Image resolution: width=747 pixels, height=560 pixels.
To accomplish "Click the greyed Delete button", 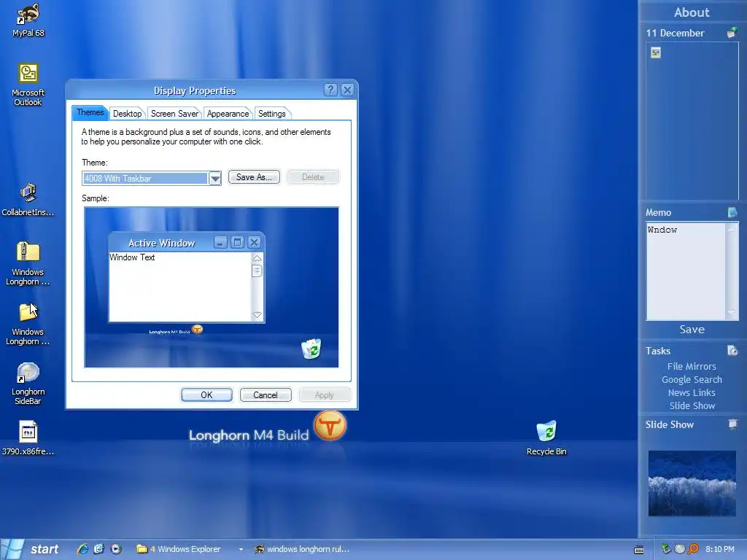I will pos(313,177).
